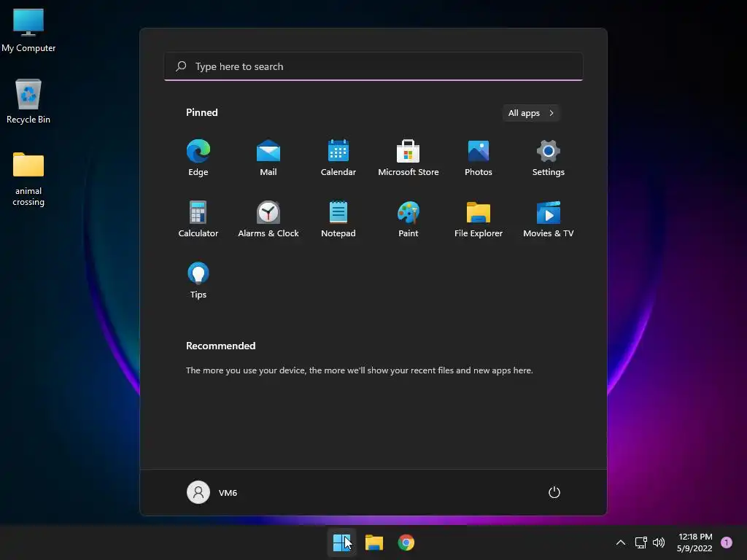The height and width of the screenshot is (560, 747).
Task: Open File Explorer in pinned apps
Action: point(479,219)
